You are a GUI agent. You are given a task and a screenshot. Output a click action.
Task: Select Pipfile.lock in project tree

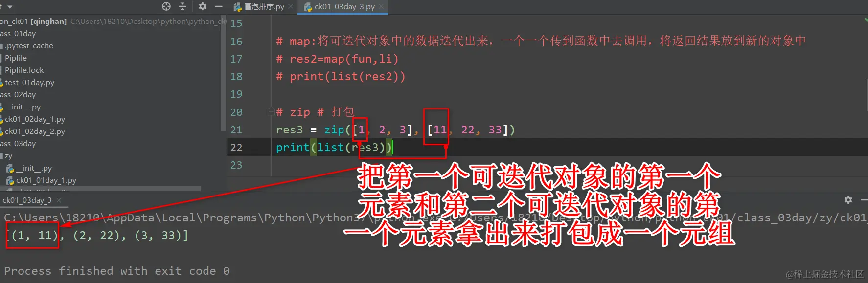point(24,70)
